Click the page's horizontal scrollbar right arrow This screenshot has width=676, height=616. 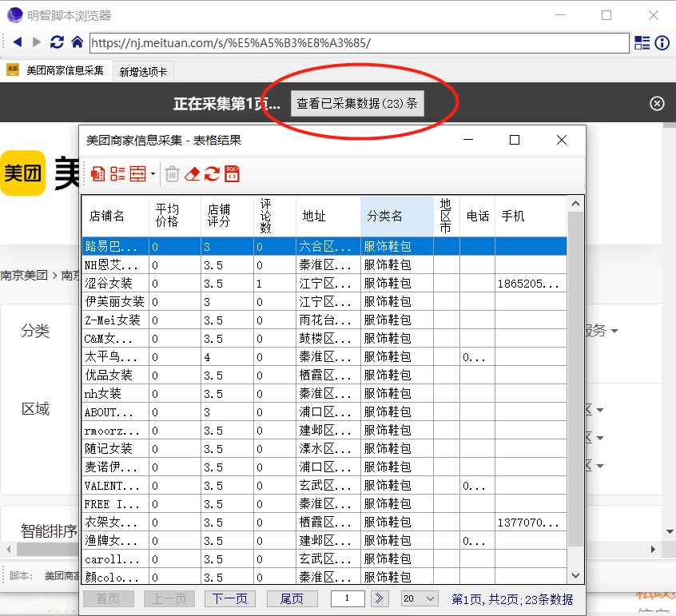coord(653,549)
